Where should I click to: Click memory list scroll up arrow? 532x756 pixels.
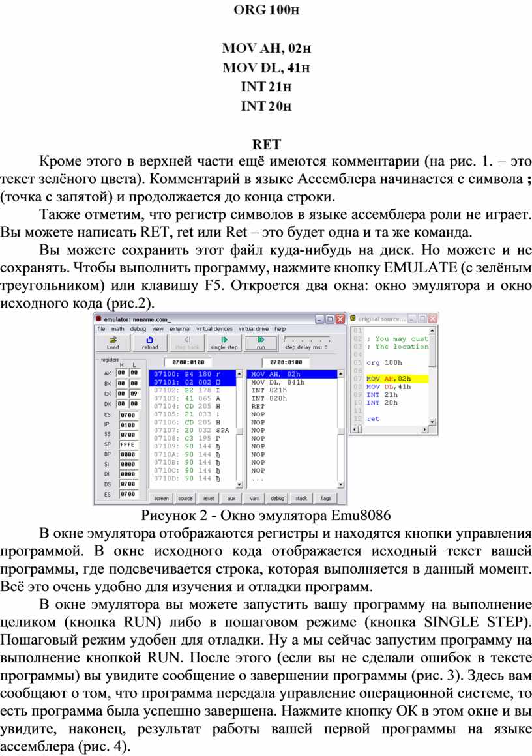pyautogui.click(x=239, y=373)
